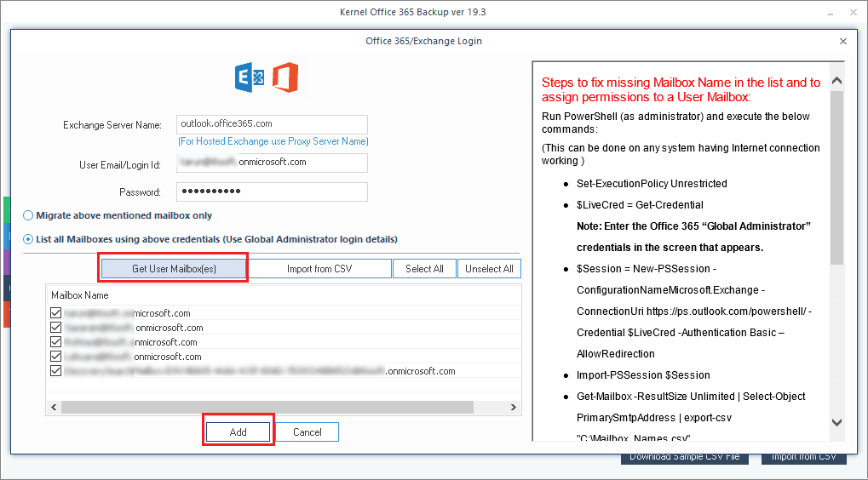Click the Password field
Image resolution: width=868 pixels, height=480 pixels.
coord(272,191)
